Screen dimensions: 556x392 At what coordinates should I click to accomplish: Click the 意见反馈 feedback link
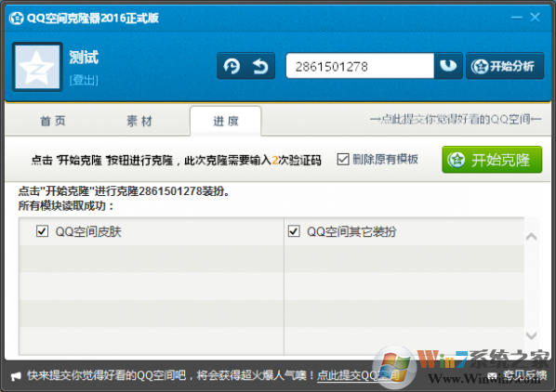click(x=524, y=375)
